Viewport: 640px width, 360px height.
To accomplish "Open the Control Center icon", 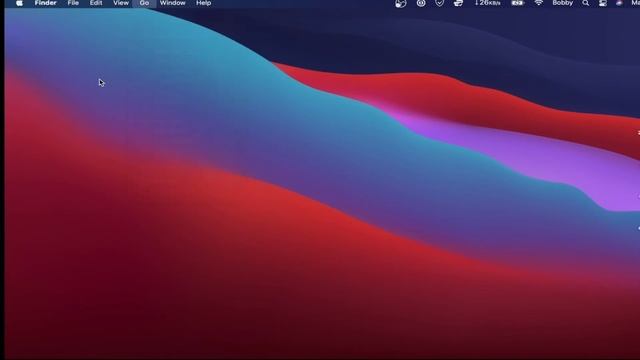I will click(603, 3).
